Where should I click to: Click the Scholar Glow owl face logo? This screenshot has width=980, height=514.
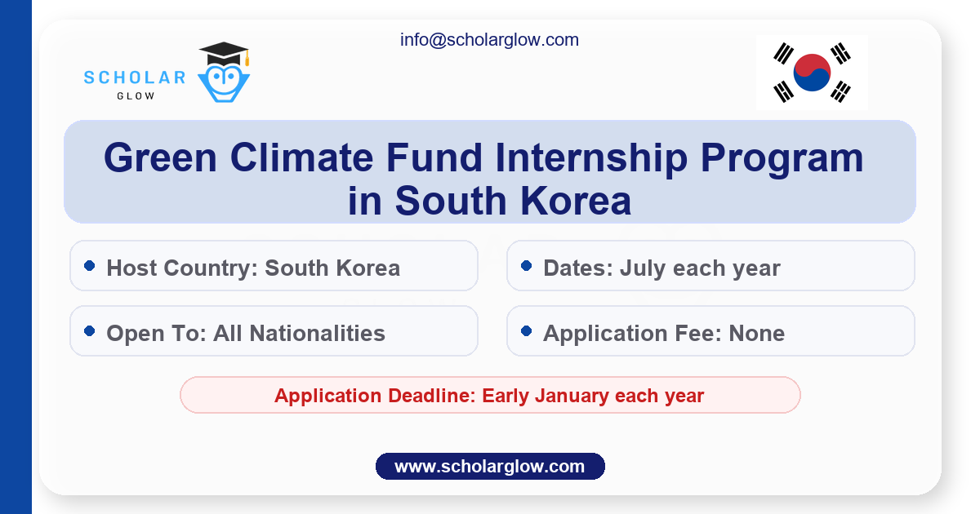[224, 83]
